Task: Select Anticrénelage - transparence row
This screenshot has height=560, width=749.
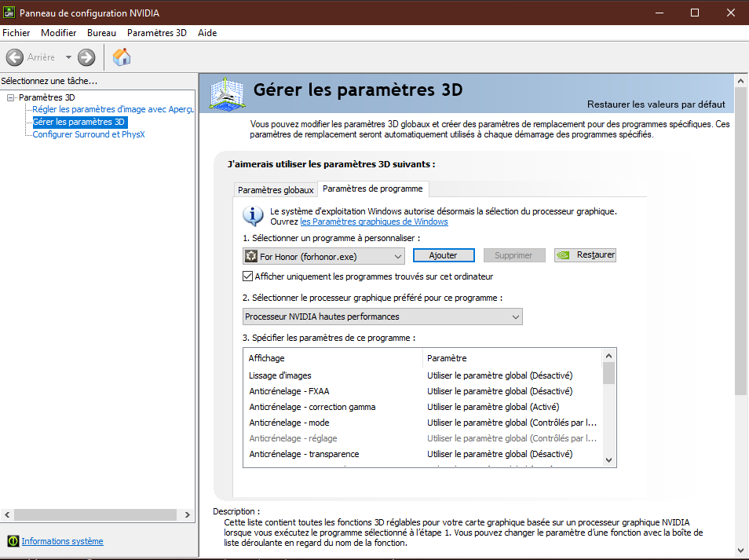Action: click(x=422, y=454)
